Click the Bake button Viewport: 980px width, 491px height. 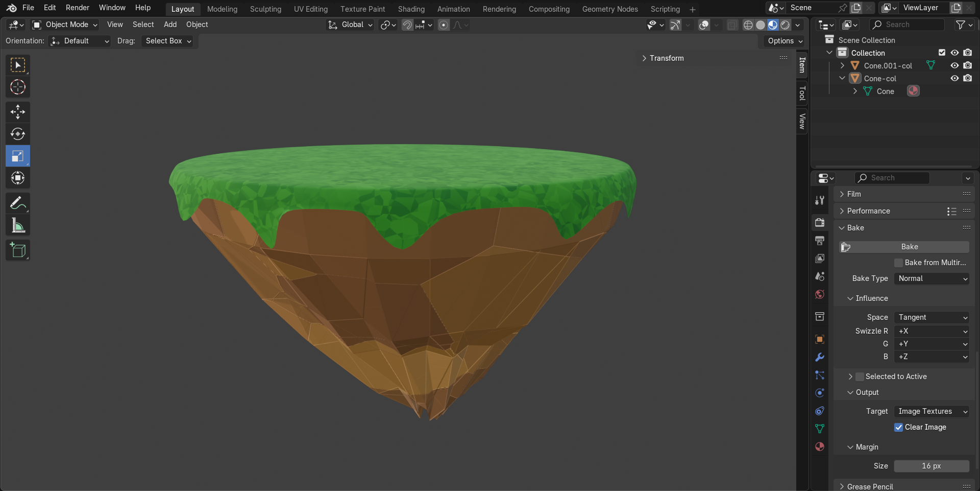coord(909,247)
